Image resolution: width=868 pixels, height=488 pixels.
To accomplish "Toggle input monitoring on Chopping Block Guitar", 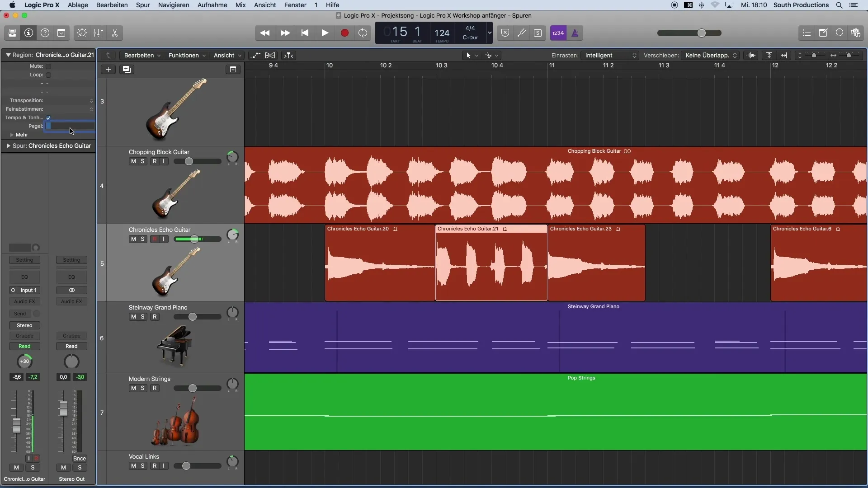I will click(x=164, y=161).
